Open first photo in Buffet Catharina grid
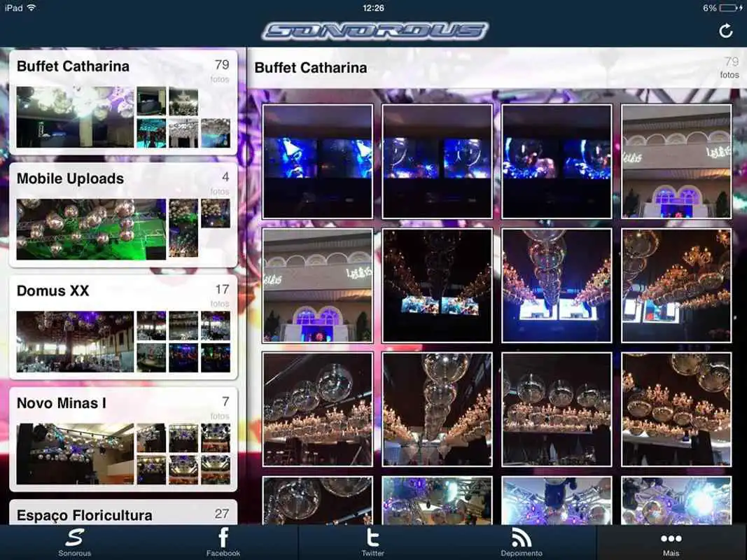The height and width of the screenshot is (560, 747). (318, 162)
